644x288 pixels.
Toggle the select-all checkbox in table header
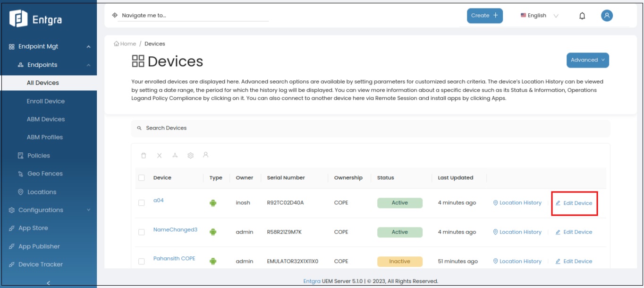(x=142, y=178)
